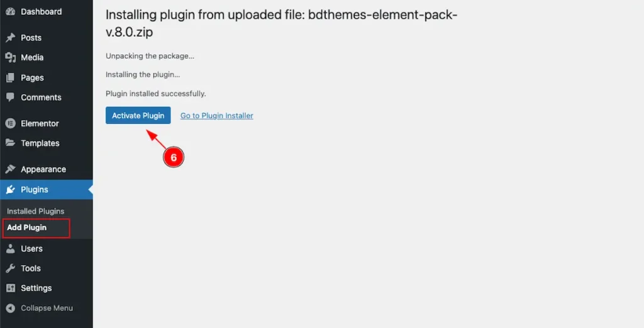Viewport: 644px width, 328px height.
Task: Click the Pages icon in sidebar
Action: 10,78
